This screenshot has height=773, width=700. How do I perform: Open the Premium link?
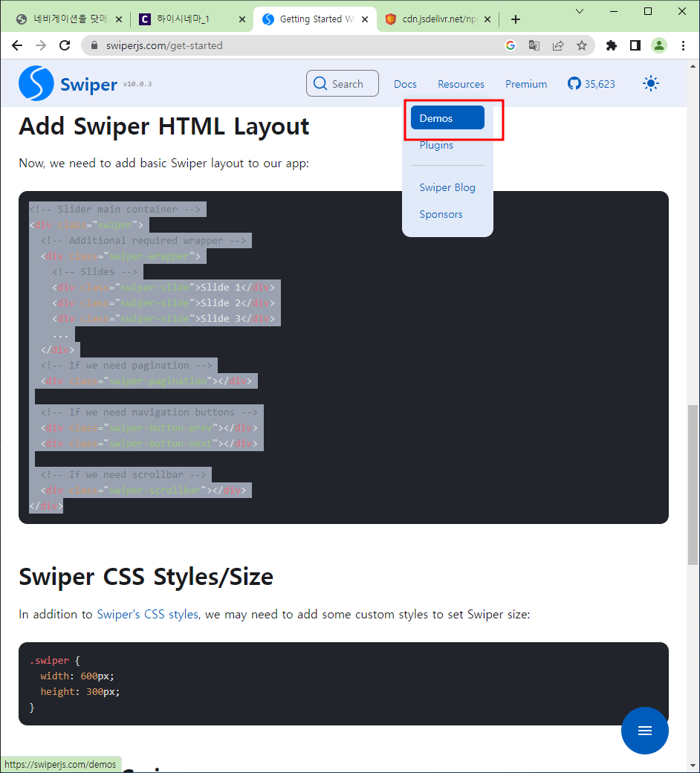(x=526, y=84)
